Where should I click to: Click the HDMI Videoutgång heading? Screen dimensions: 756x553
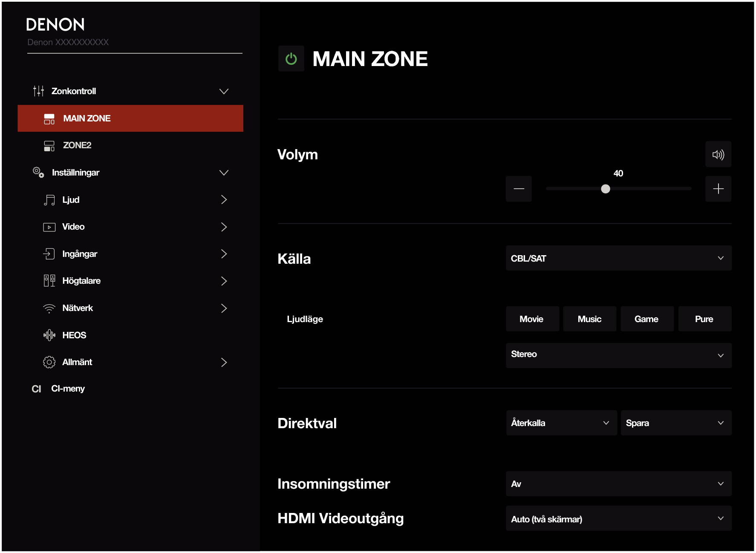point(340,518)
